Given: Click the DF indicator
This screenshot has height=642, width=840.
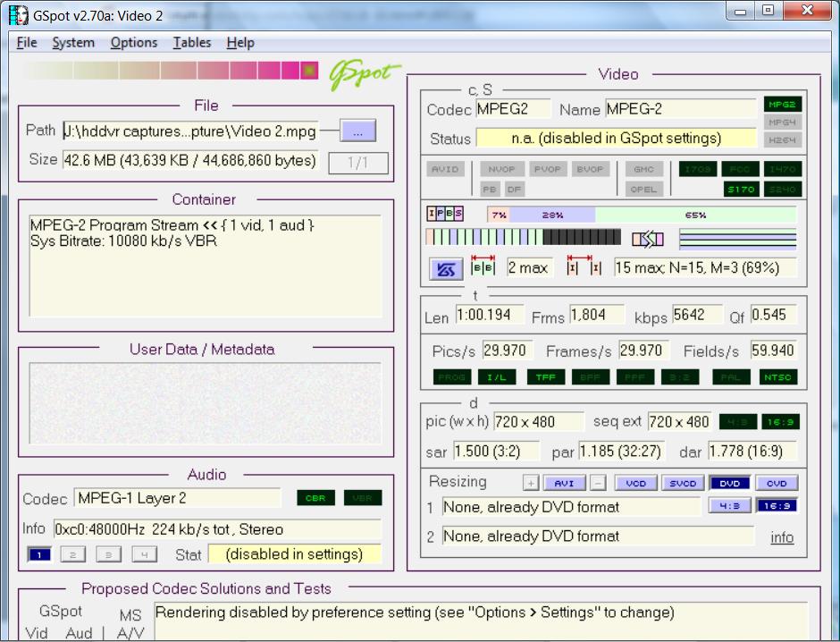Looking at the screenshot, I should [x=515, y=190].
